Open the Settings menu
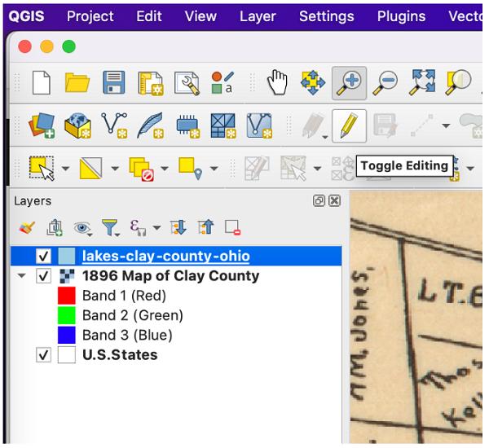Image resolution: width=489 pixels, height=448 pixels. pos(327,16)
